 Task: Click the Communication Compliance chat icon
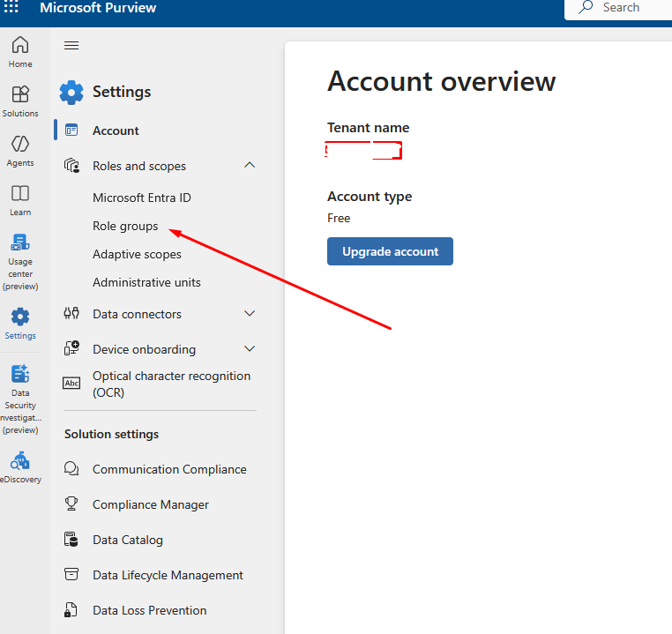(71, 468)
